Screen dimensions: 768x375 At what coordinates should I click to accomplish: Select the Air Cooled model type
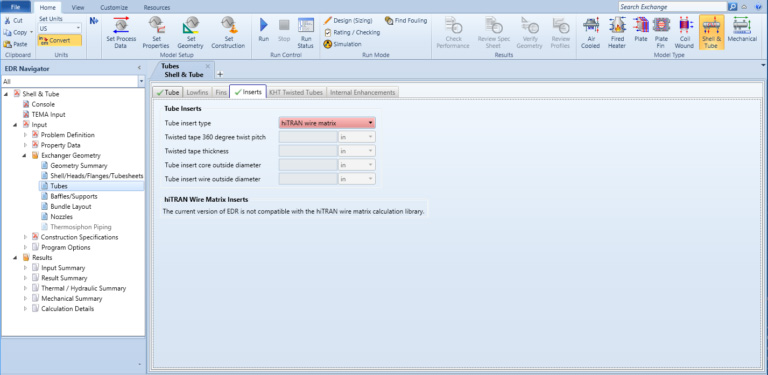click(590, 33)
